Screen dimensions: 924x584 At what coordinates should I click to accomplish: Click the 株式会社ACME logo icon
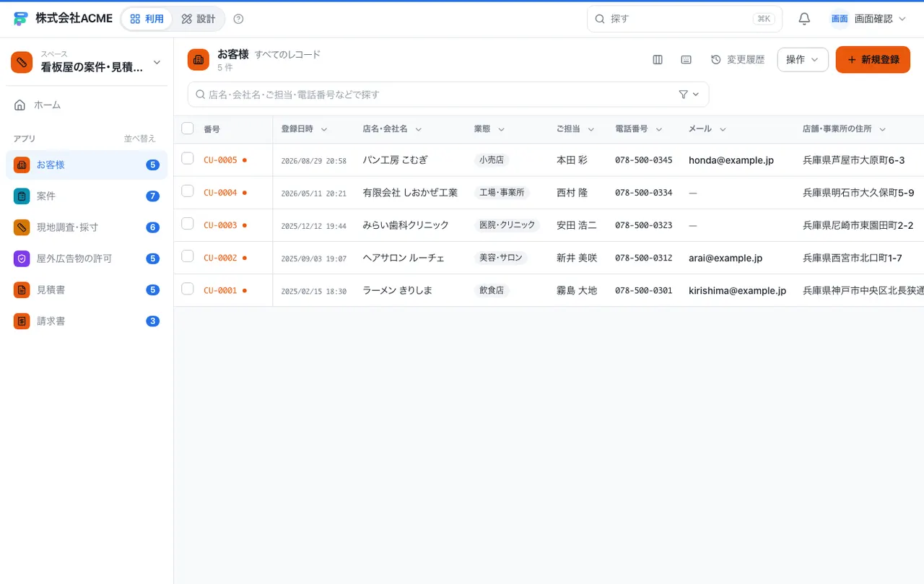21,19
